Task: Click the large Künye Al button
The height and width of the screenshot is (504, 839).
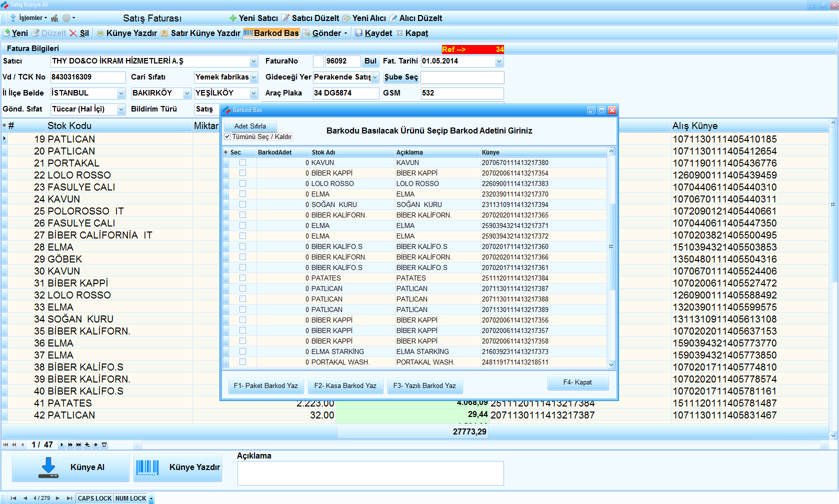Action: pyautogui.click(x=70, y=467)
